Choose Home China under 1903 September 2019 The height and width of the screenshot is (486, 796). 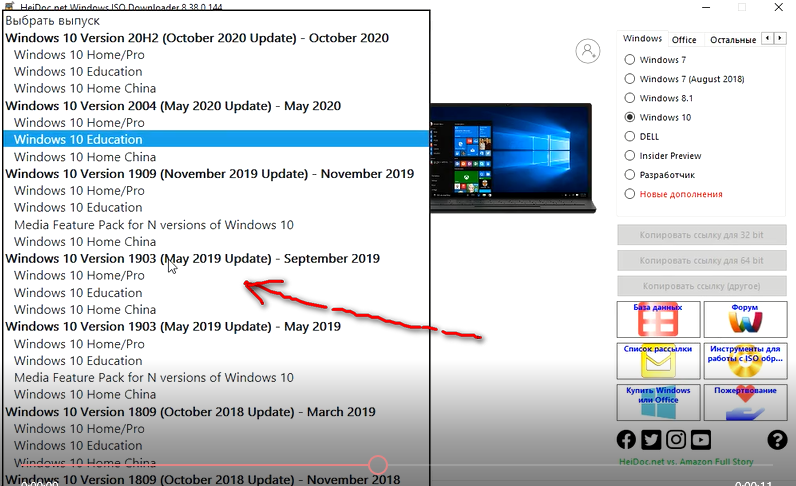coord(216,310)
